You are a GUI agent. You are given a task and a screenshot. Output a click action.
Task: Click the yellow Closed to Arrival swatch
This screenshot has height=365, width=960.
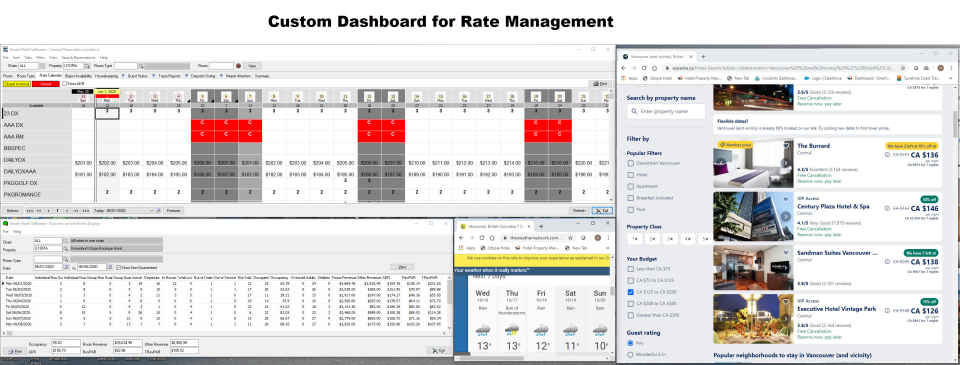(x=16, y=83)
